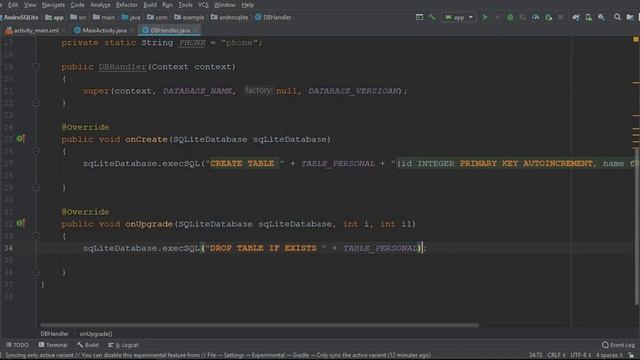The width and height of the screenshot is (640, 360).
Task: Click the Run with Coverage icon
Action: tap(522, 17)
